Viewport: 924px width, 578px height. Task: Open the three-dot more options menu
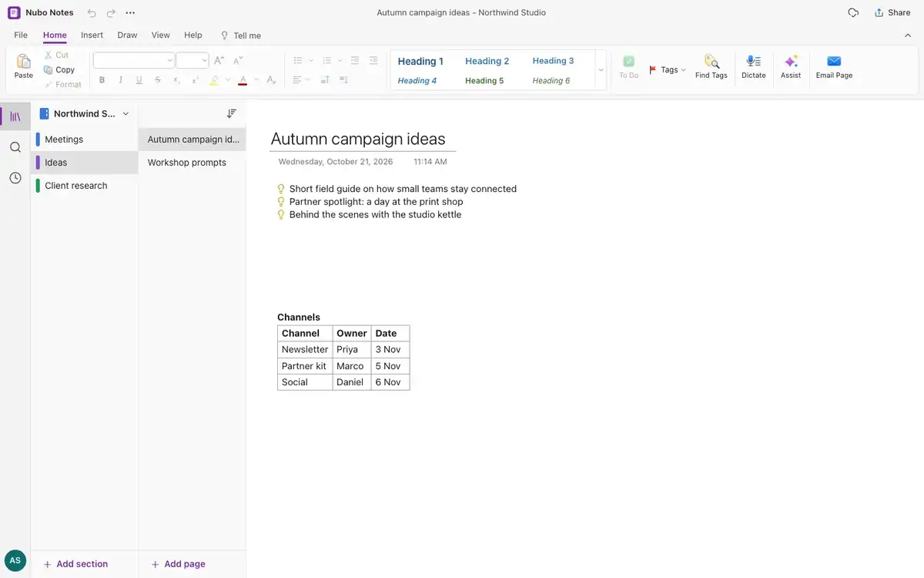tap(130, 13)
